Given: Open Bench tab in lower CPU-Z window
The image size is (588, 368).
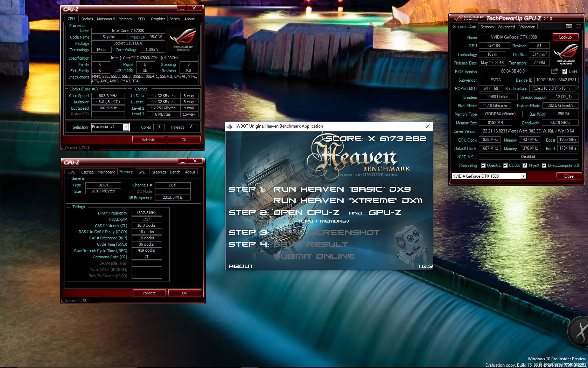Looking at the screenshot, I should pyautogui.click(x=175, y=172).
